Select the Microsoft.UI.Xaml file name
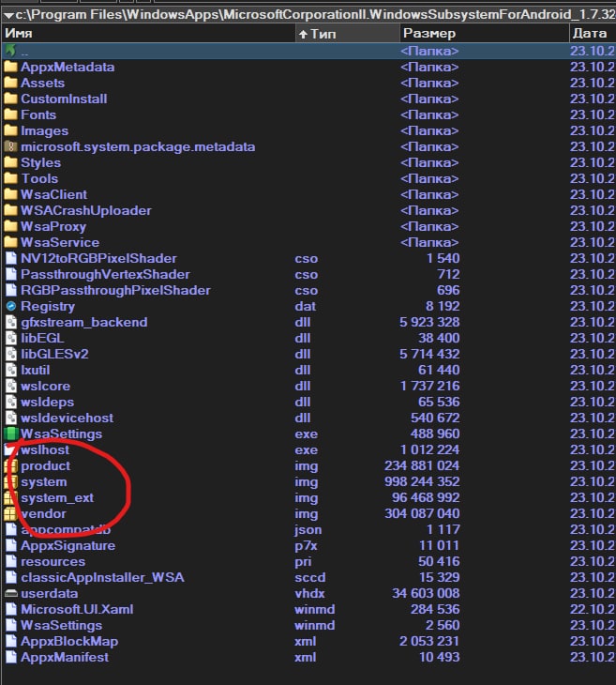 point(77,609)
